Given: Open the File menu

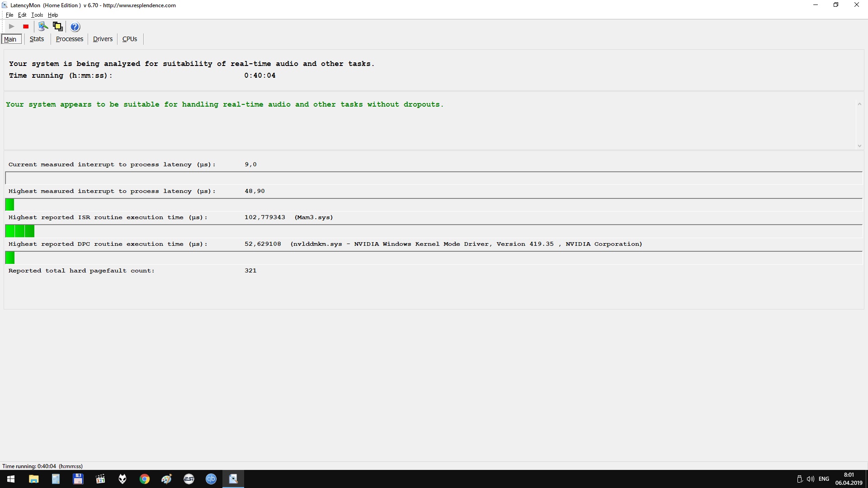Looking at the screenshot, I should [x=9, y=15].
